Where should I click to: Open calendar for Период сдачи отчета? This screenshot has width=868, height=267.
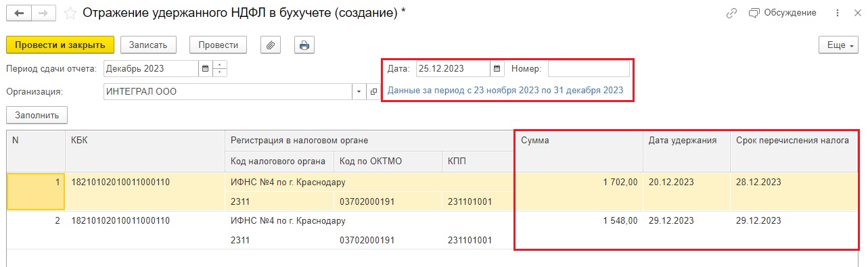tap(205, 68)
